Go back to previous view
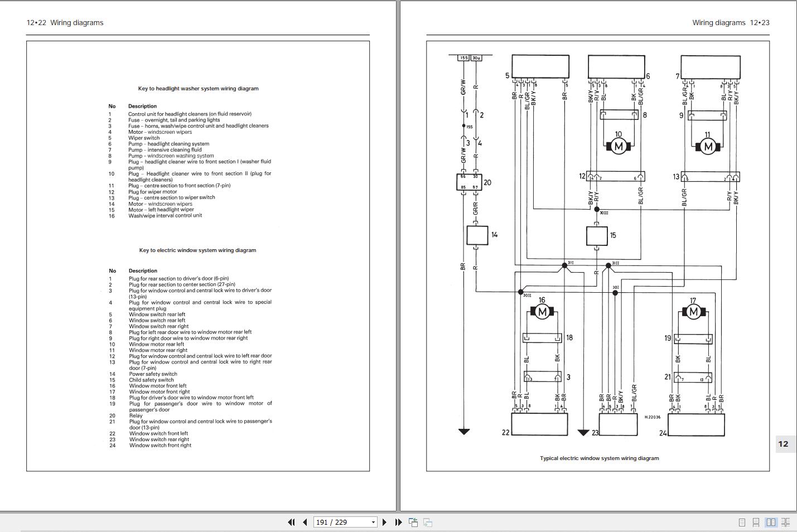Image resolution: width=797 pixels, height=532 pixels. point(413,523)
